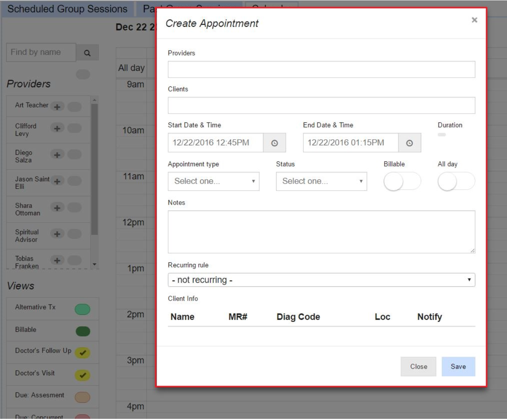Add provider Diego Salza with plus icon
This screenshot has width=507, height=420.
click(x=57, y=155)
